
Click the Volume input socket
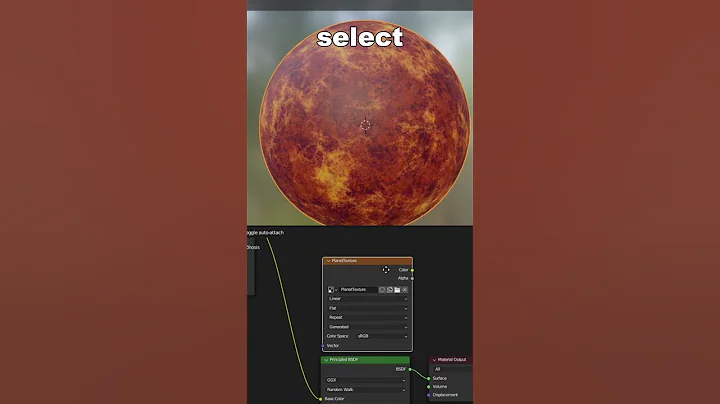click(429, 387)
